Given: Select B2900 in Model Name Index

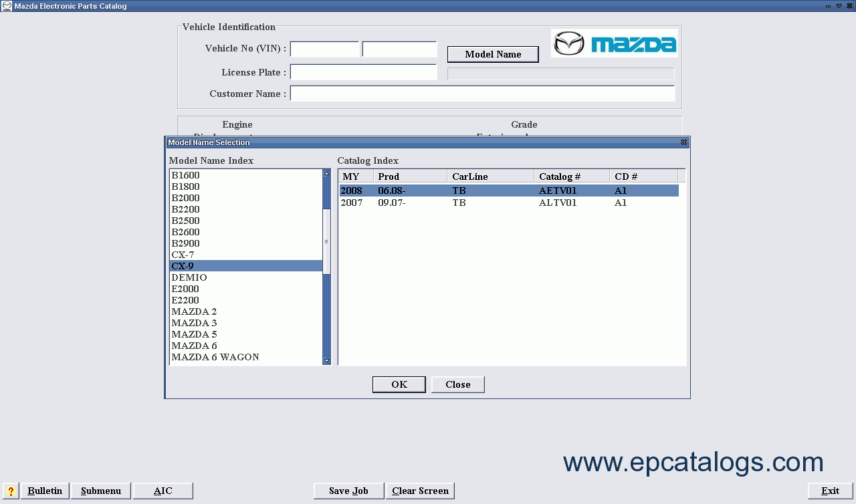Looking at the screenshot, I should pos(246,243).
